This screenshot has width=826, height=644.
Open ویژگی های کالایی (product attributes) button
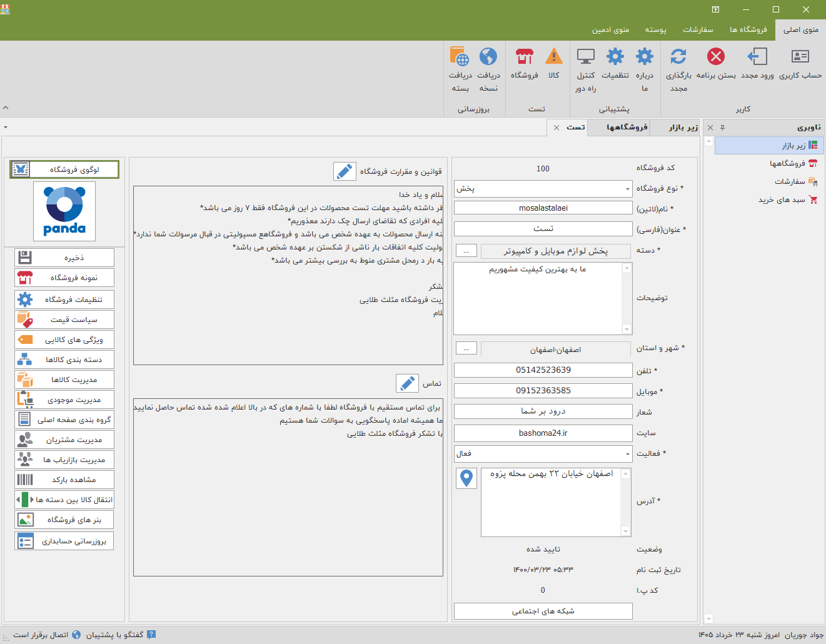click(64, 340)
